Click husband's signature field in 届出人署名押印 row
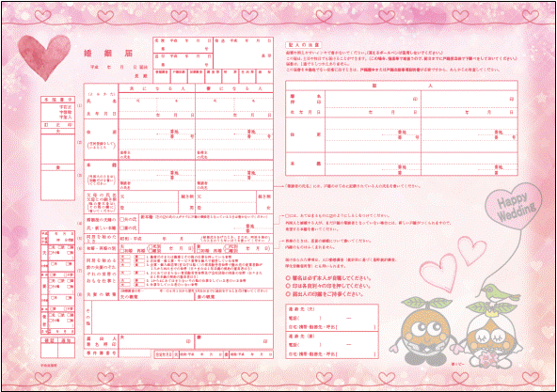The image size is (557, 392). click(156, 341)
